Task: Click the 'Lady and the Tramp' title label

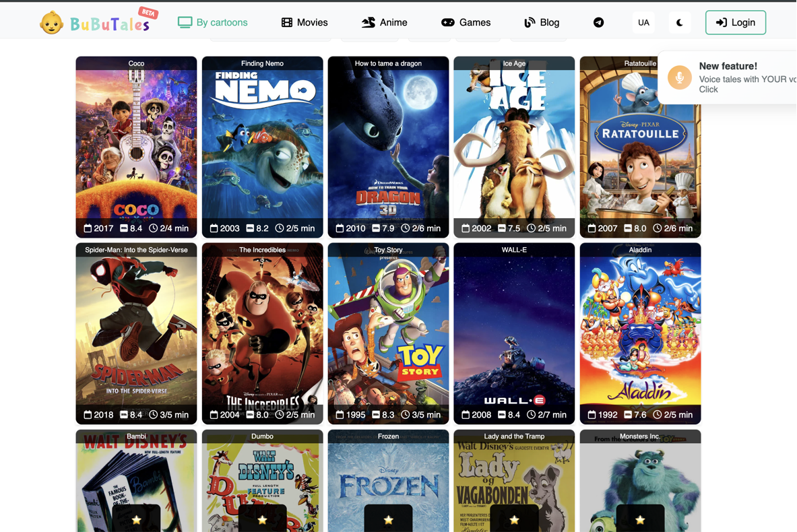Action: [x=515, y=436]
